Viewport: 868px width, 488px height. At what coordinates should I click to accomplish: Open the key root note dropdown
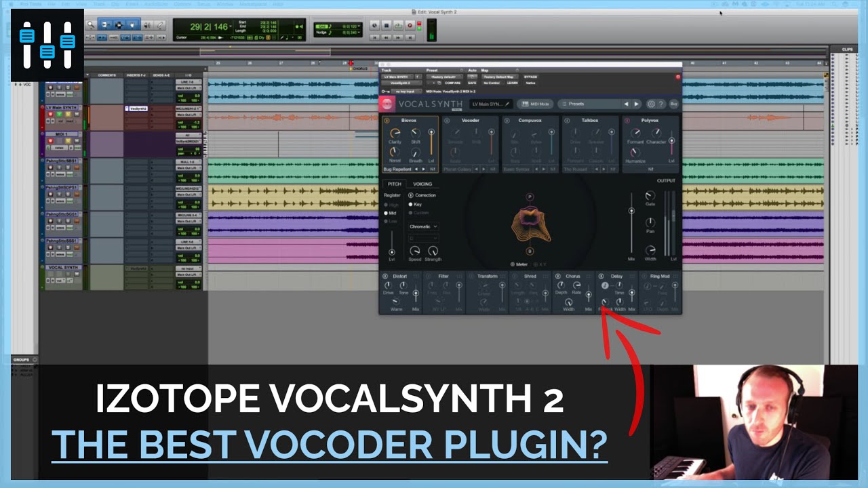pyautogui.click(x=424, y=238)
